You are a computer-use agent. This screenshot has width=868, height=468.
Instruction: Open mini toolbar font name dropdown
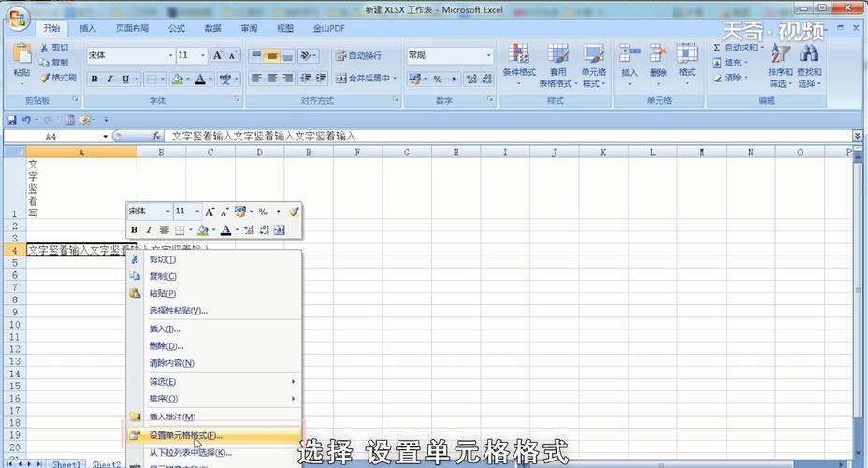(x=167, y=212)
